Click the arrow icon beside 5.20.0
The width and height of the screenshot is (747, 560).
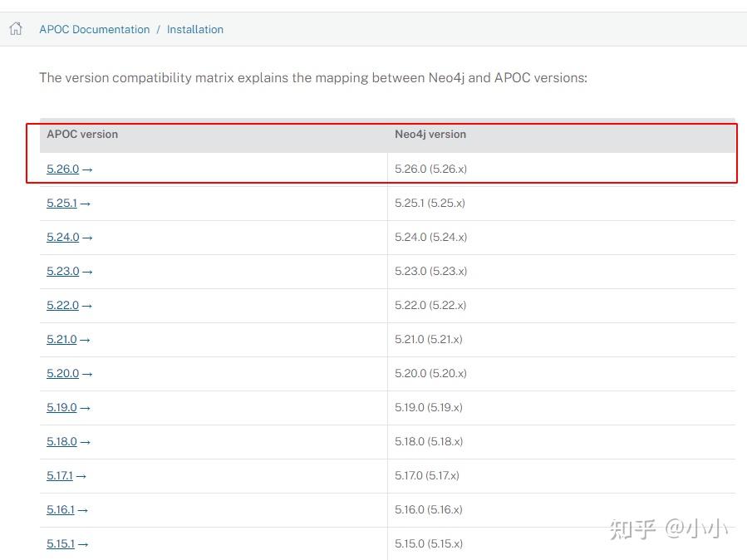[x=87, y=373]
